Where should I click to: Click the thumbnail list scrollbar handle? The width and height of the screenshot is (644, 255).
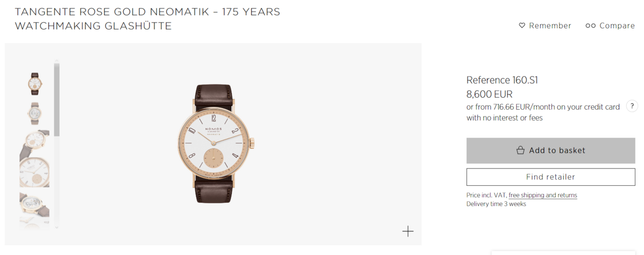click(x=57, y=99)
